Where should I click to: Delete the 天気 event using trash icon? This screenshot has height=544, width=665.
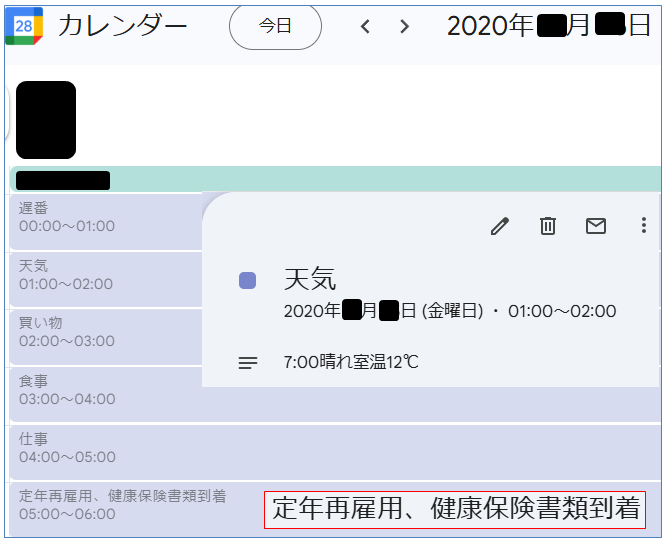[548, 226]
